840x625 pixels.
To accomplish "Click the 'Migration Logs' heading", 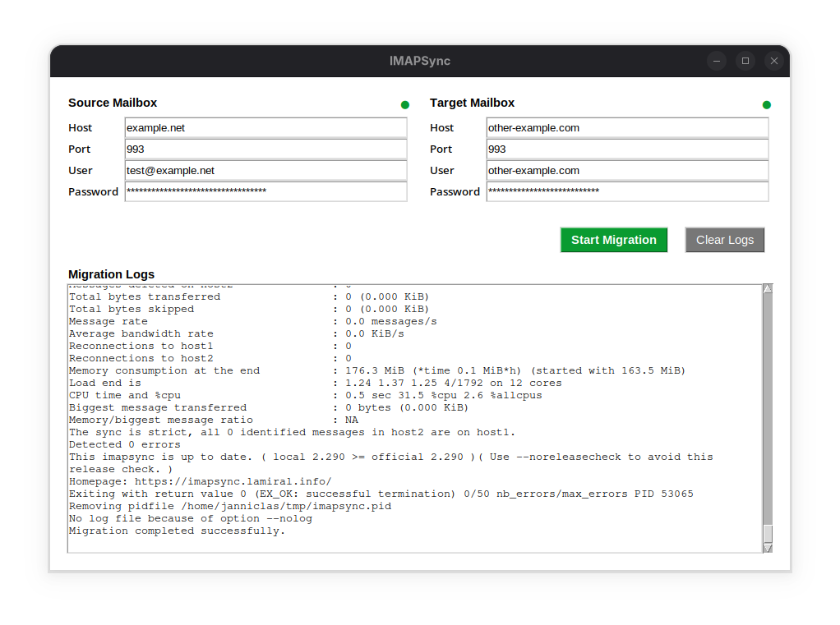I will coord(112,274).
